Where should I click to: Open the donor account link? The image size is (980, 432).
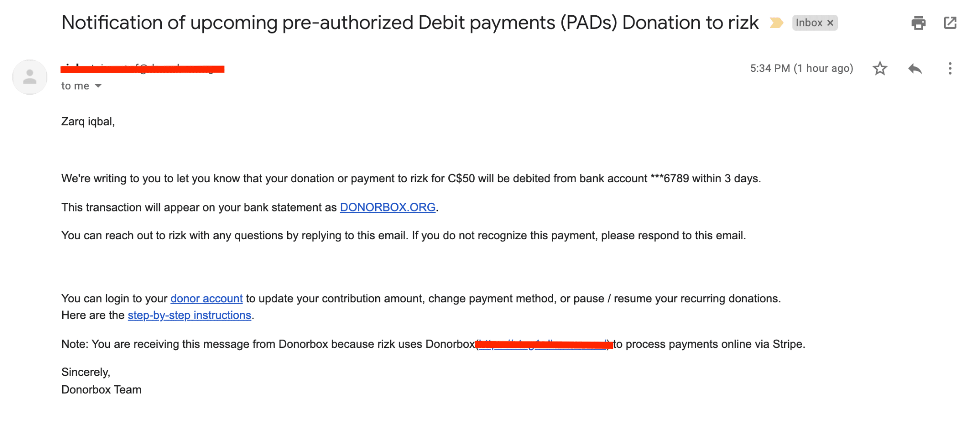[x=206, y=299]
